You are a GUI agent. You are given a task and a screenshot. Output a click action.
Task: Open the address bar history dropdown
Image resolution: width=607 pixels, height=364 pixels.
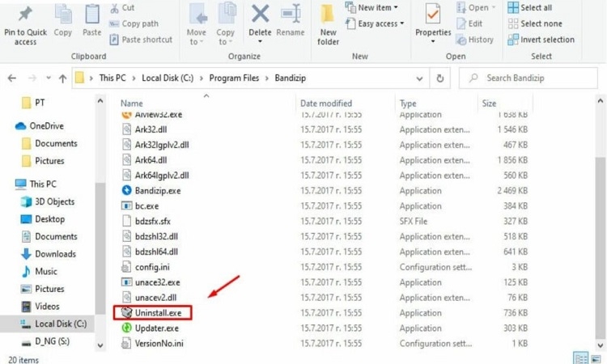(x=419, y=79)
